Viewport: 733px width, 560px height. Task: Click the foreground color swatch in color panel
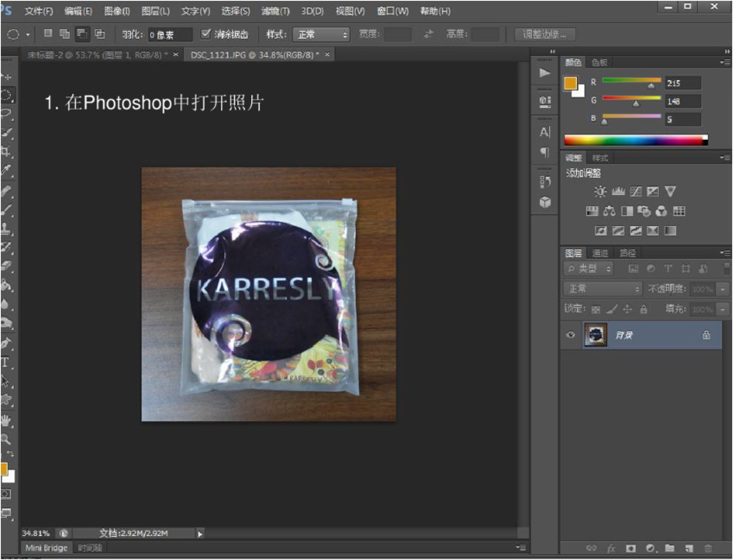pyautogui.click(x=570, y=83)
